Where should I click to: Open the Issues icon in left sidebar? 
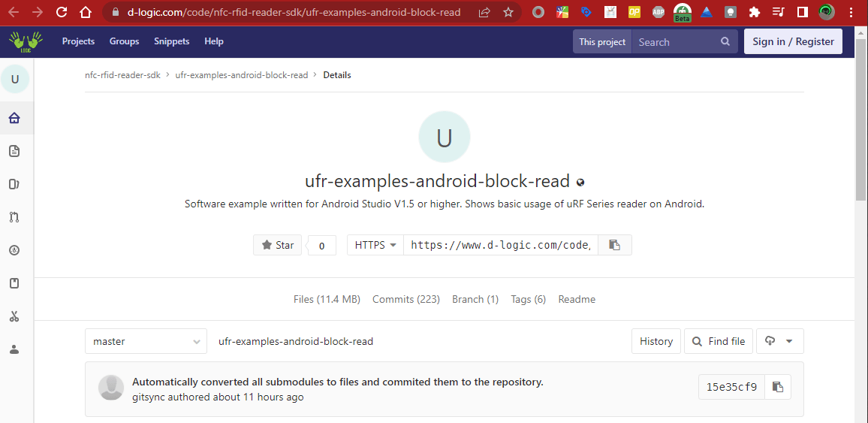tap(14, 184)
